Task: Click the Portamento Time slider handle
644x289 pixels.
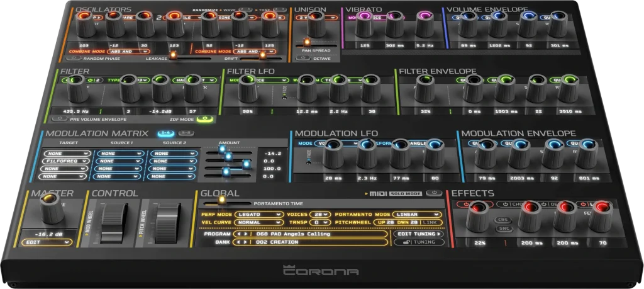Action: 222,200
